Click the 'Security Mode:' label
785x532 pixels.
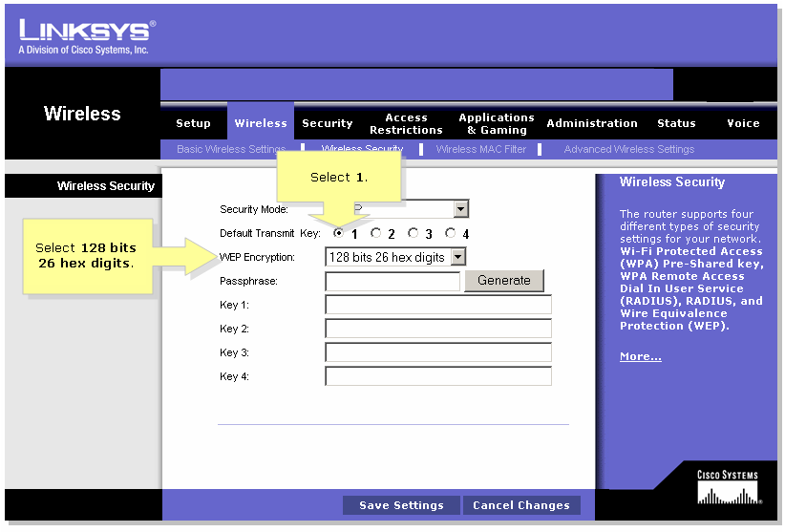(x=254, y=209)
